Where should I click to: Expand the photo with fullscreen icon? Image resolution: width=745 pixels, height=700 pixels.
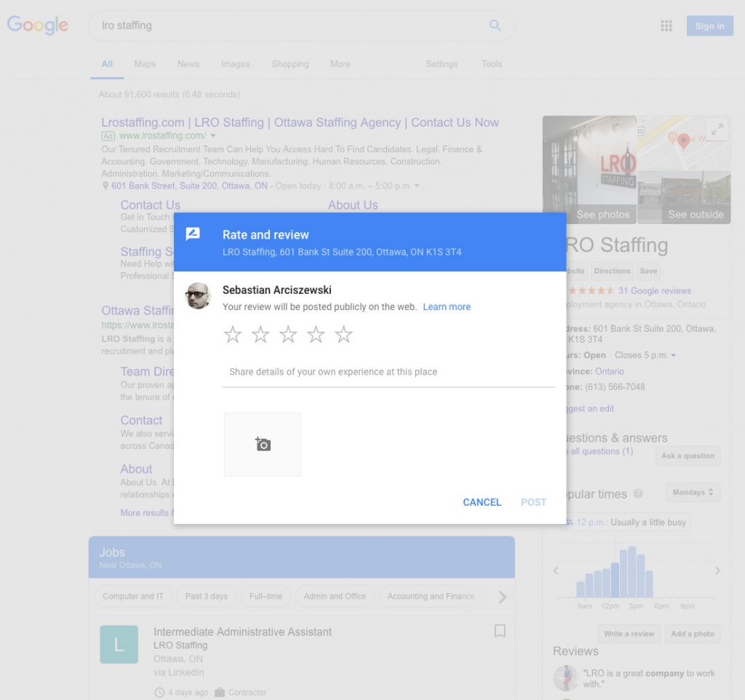[717, 130]
